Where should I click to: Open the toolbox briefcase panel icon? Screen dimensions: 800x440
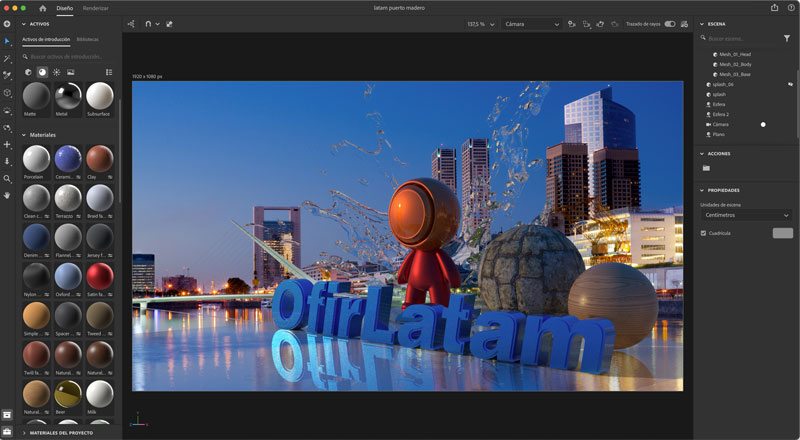click(7, 431)
